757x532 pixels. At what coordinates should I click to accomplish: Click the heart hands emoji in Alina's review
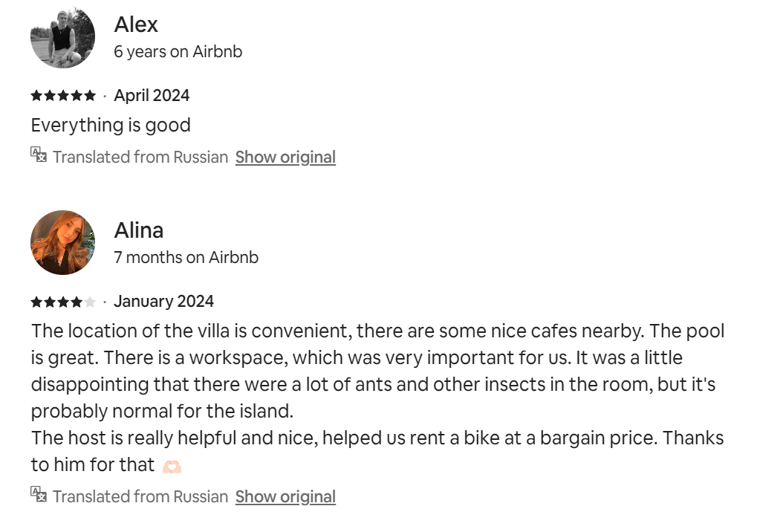click(x=172, y=467)
